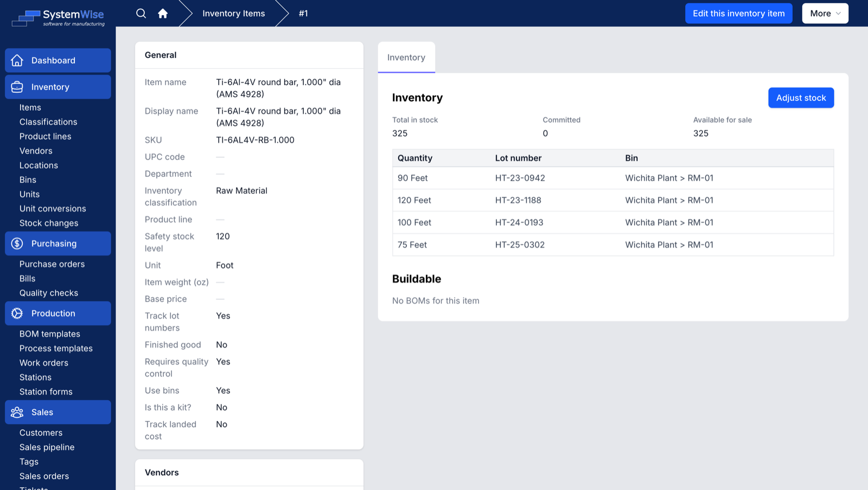Open Work orders in sidebar
The width and height of the screenshot is (868, 490).
pos(44,363)
